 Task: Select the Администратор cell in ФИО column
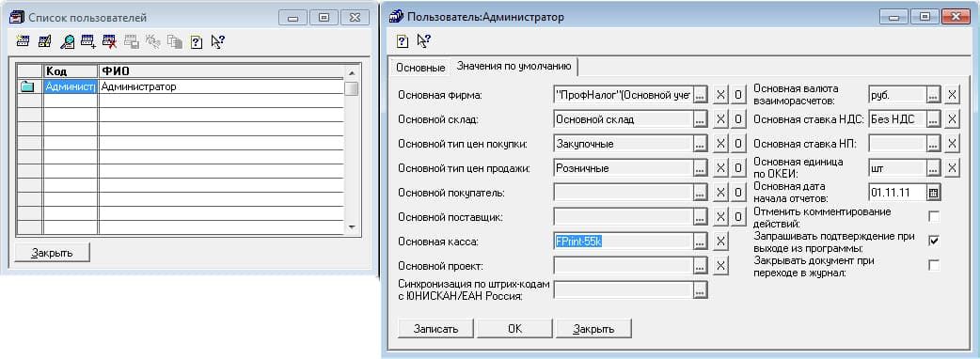point(221,86)
